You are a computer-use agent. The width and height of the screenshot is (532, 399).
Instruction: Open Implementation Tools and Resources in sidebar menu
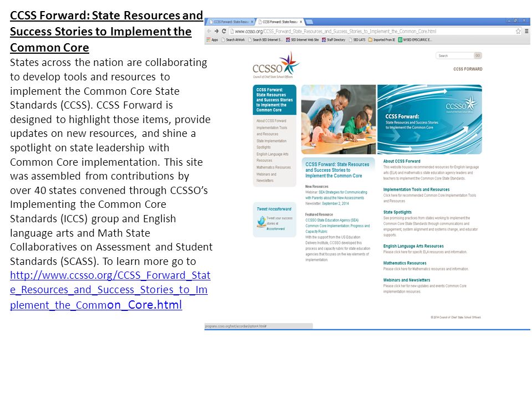click(x=272, y=131)
